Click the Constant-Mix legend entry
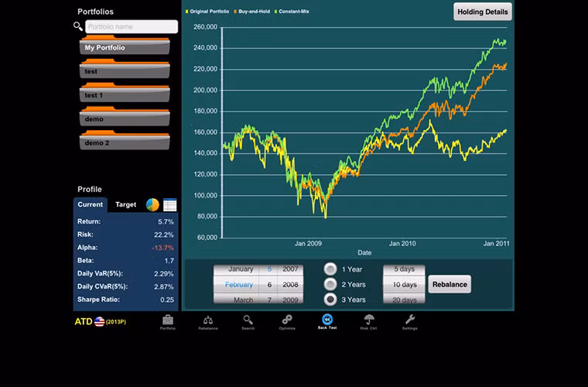 tap(292, 12)
